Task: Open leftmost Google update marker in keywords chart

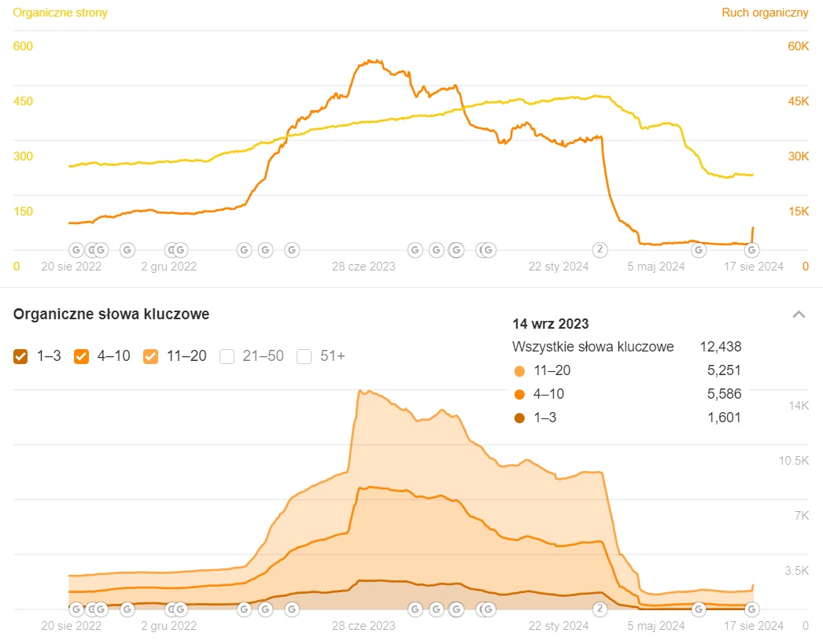Action: click(x=76, y=609)
